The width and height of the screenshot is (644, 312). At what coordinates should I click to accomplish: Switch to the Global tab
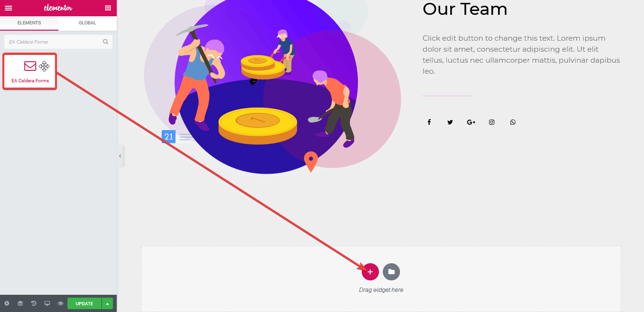88,23
